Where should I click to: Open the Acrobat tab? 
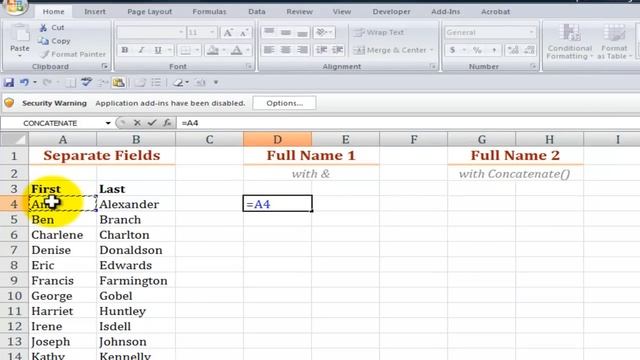click(496, 12)
